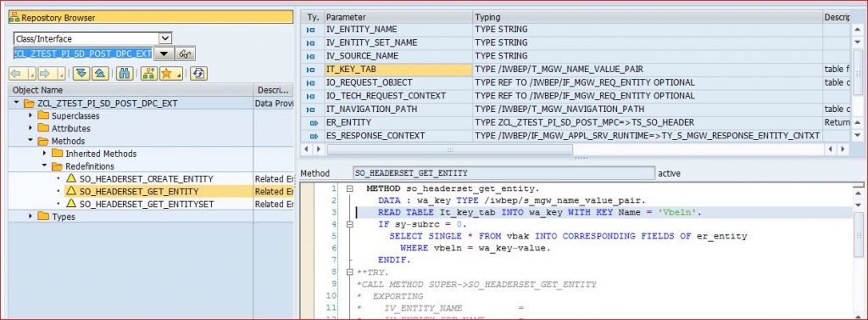
Task: Click the Typing column header
Action: tap(647, 17)
